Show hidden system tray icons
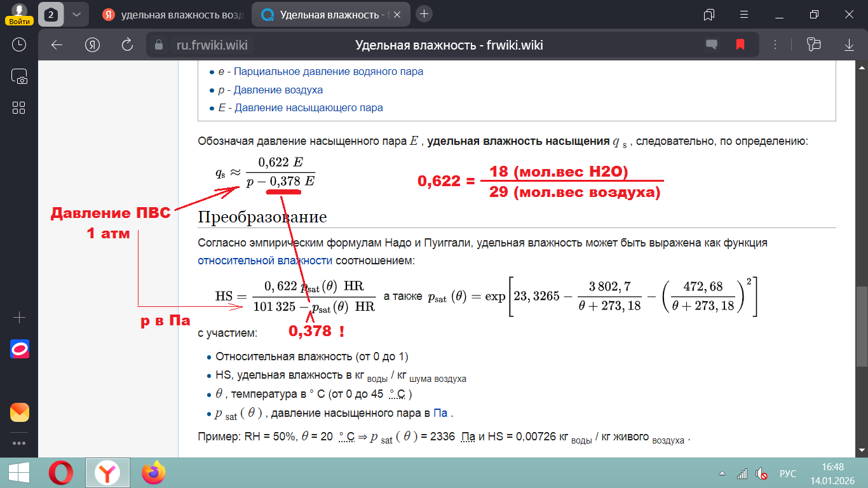This screenshot has height=488, width=868. 722,473
